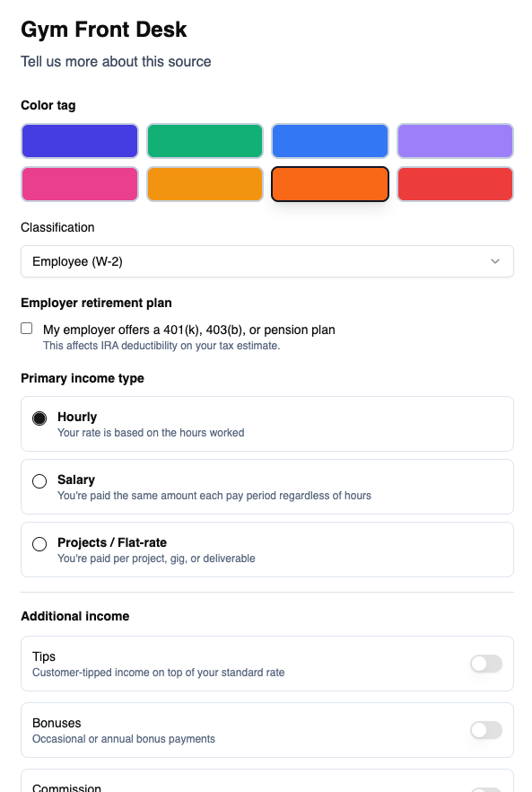Pick the red color tag
Image resolution: width=532 pixels, height=792 pixels.
(455, 184)
